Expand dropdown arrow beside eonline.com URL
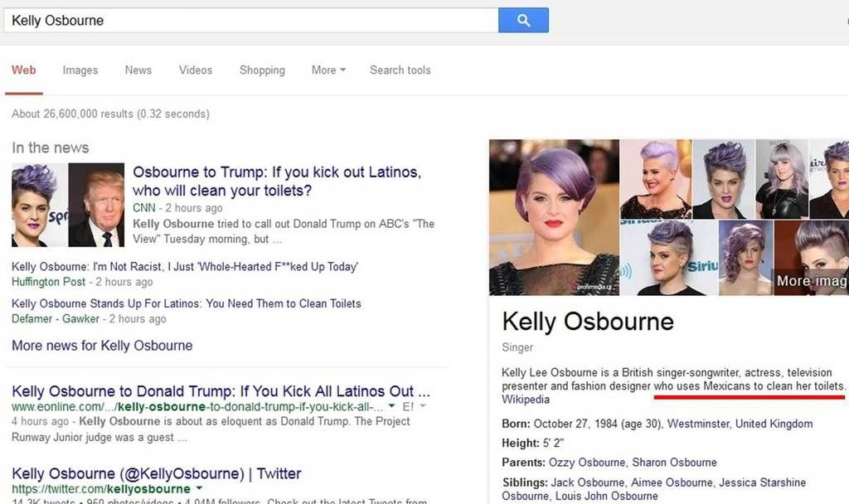Viewport: 849px width, 504px height. pos(391,406)
